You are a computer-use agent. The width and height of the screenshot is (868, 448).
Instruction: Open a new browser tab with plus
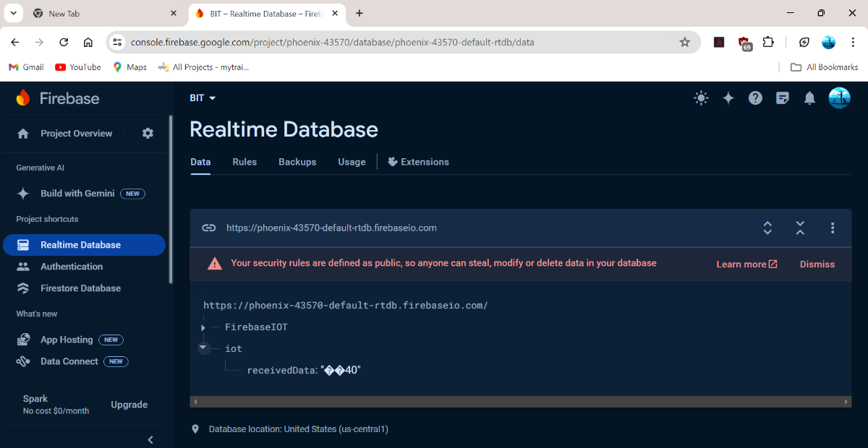359,13
